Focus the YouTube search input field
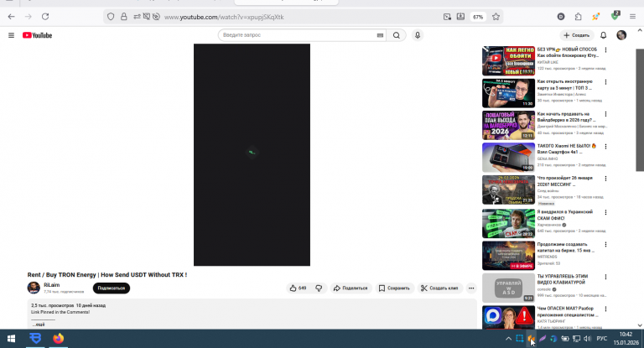644x348 pixels. 299,35
